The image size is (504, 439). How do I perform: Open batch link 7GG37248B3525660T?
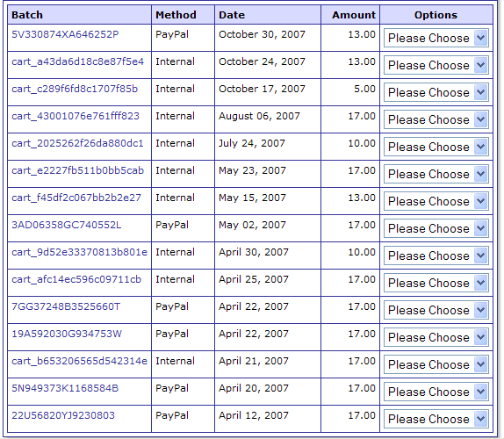[x=66, y=306]
